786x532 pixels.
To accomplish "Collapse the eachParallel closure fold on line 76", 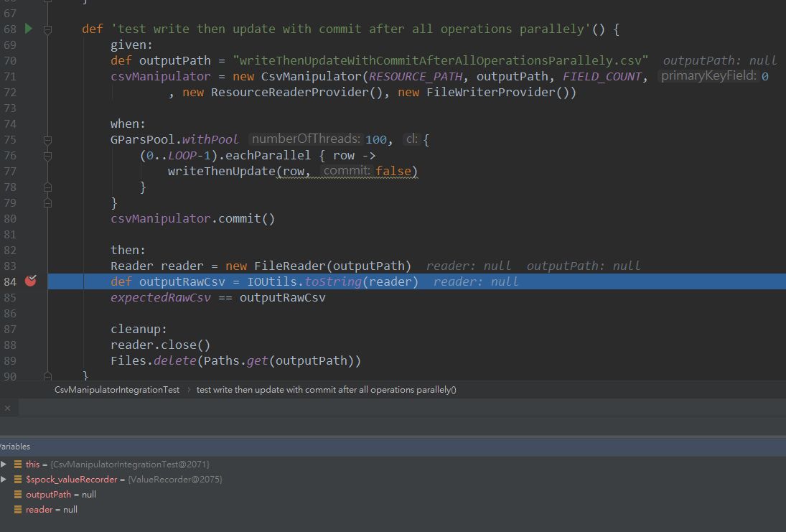I will pyautogui.click(x=47, y=156).
